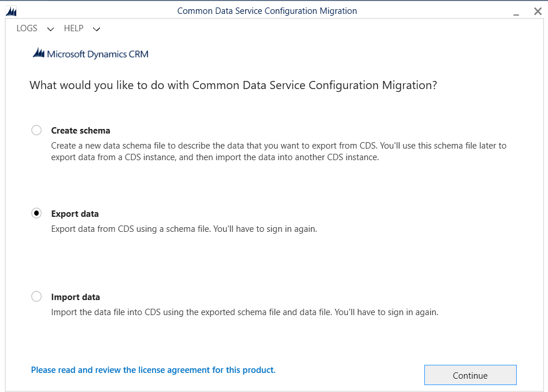Click the window title bar text
The height and width of the screenshot is (392, 548).
click(x=267, y=11)
